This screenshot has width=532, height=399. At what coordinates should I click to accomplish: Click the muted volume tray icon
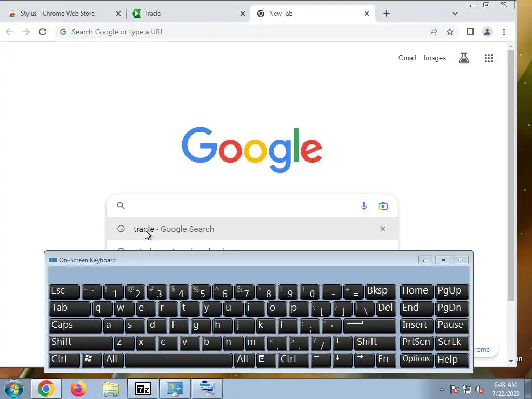point(480,390)
